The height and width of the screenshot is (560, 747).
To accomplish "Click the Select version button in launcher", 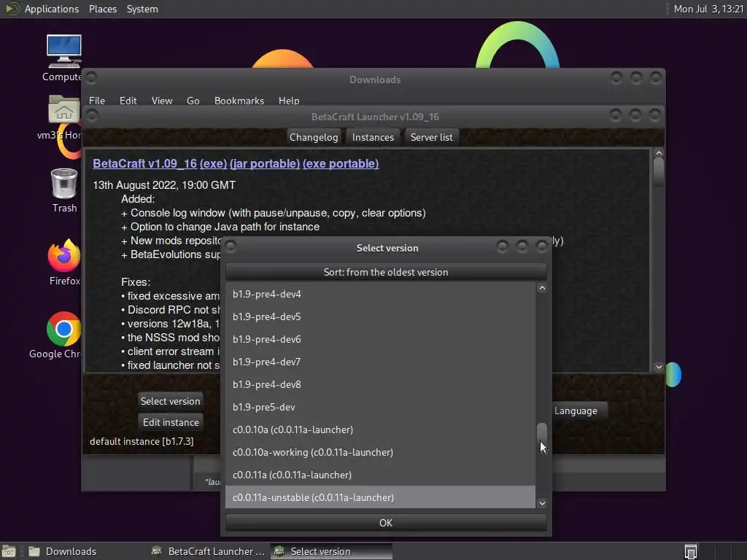I will 170,401.
